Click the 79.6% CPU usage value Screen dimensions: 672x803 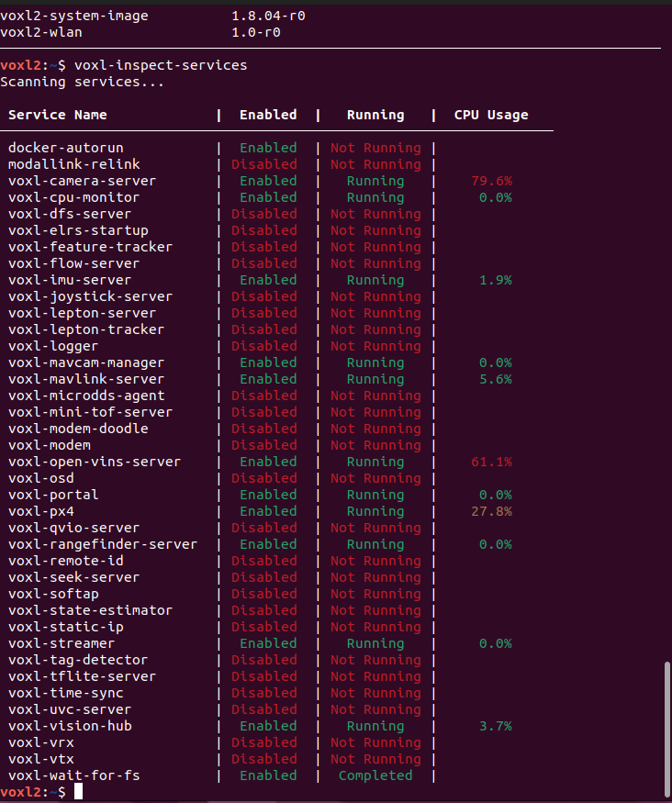point(491,181)
